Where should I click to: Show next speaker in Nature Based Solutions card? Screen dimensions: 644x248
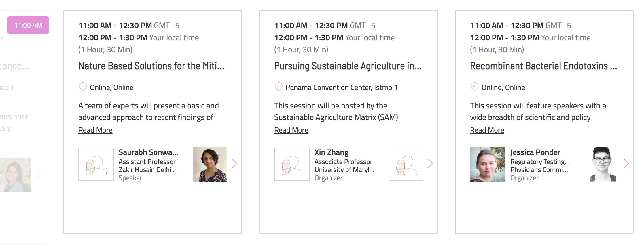235,164
